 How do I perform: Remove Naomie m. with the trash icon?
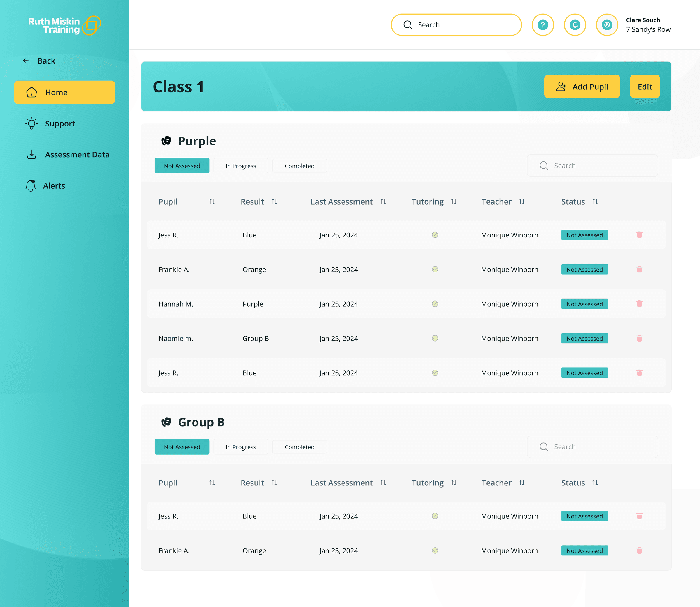coord(639,338)
